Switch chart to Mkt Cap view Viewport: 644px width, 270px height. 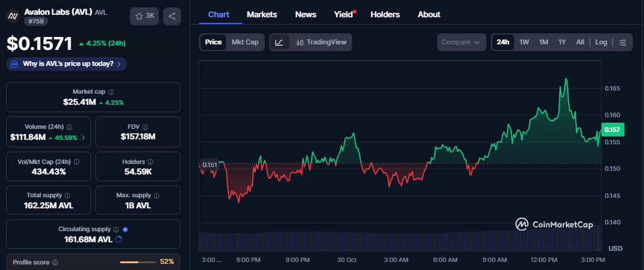coord(245,43)
